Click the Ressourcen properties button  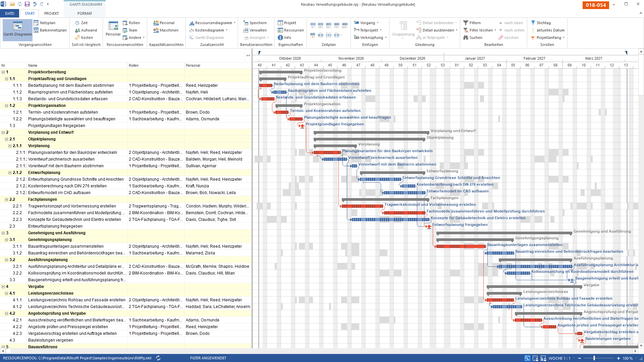pyautogui.click(x=290, y=30)
